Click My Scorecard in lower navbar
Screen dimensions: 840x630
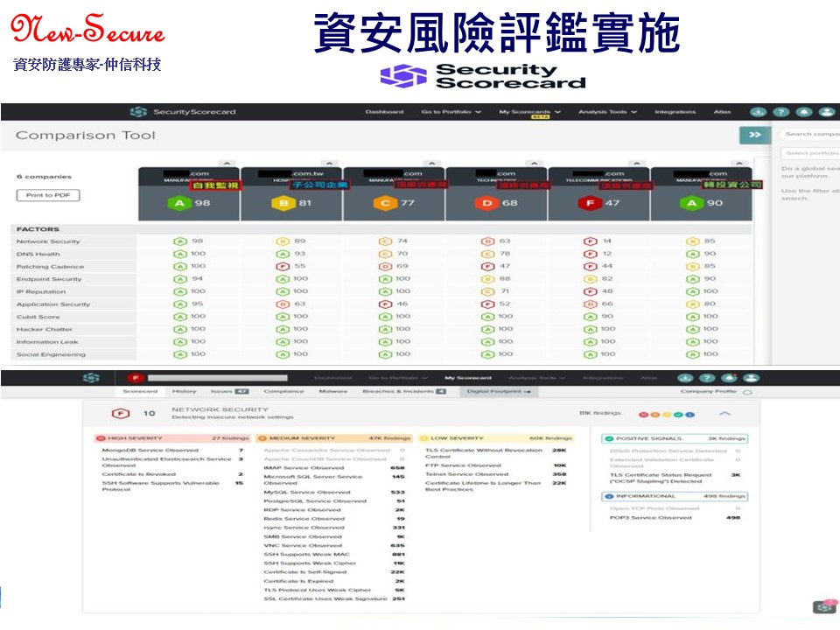click(467, 378)
